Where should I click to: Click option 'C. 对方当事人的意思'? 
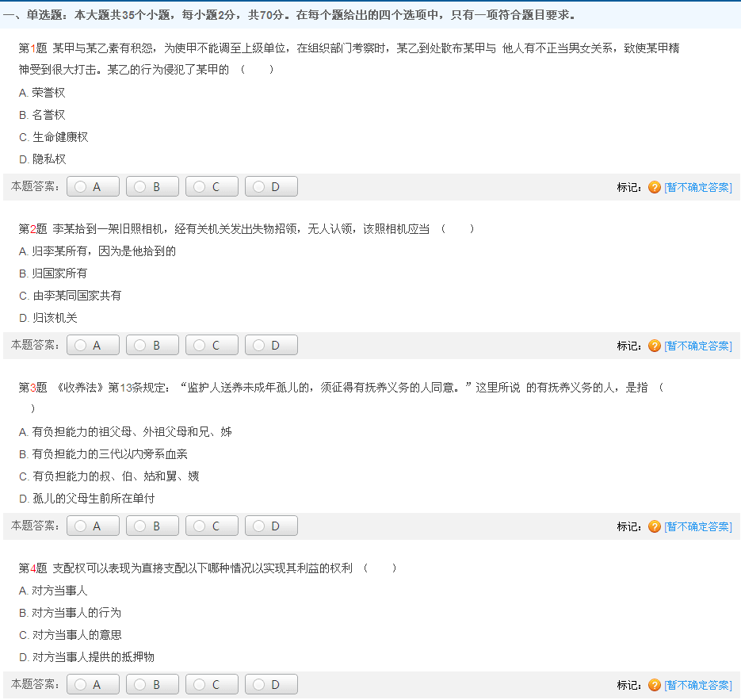[x=70, y=635]
